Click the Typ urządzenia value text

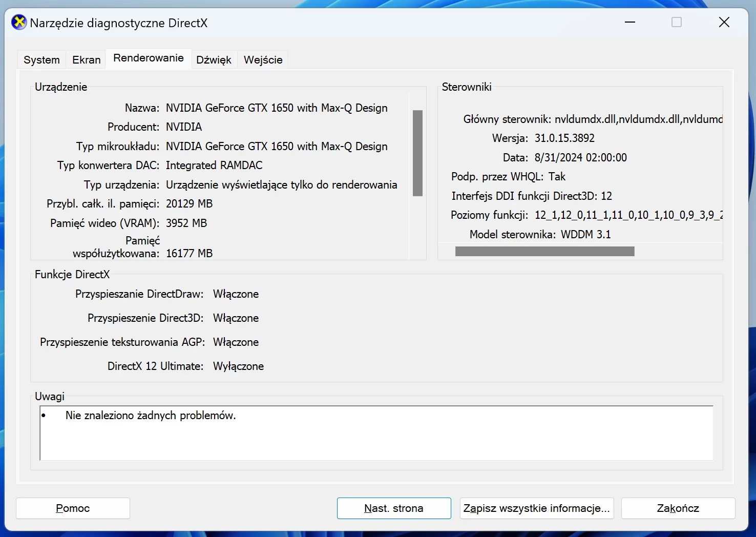click(281, 185)
